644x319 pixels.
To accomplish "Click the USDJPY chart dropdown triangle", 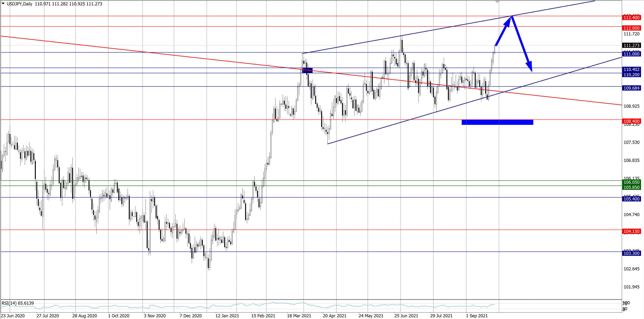I will pyautogui.click(x=3, y=4).
